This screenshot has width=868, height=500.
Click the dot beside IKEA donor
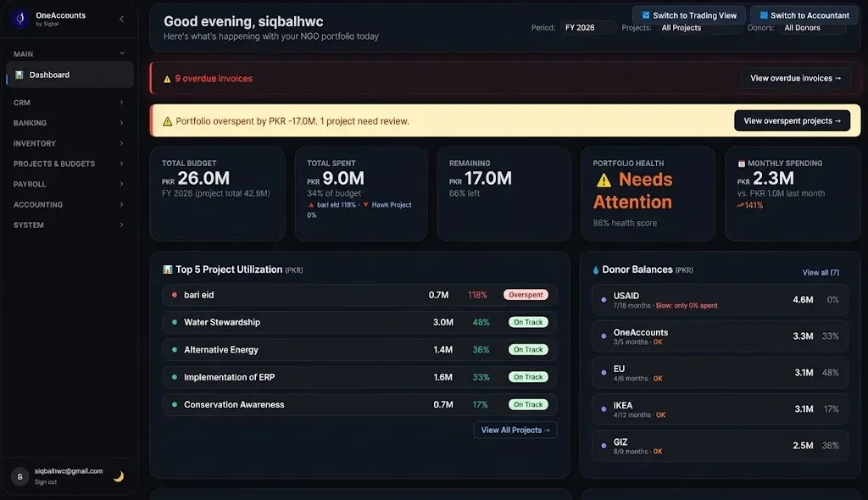tap(604, 409)
